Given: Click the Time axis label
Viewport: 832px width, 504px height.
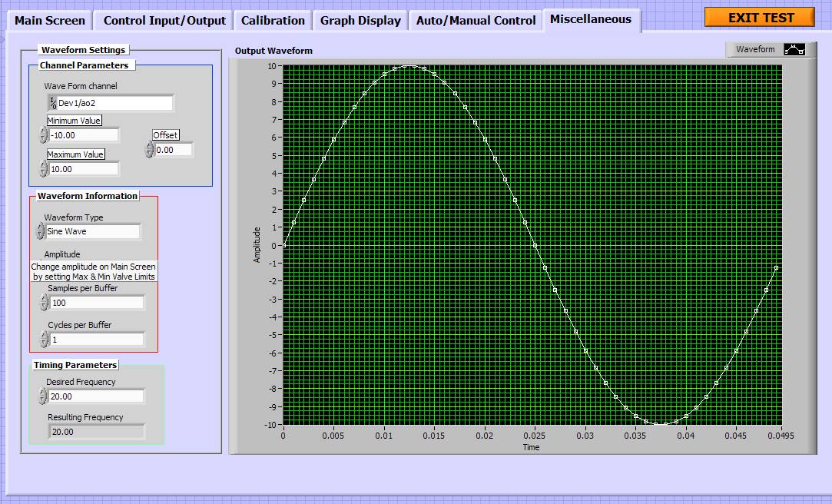Looking at the screenshot, I should (x=531, y=447).
